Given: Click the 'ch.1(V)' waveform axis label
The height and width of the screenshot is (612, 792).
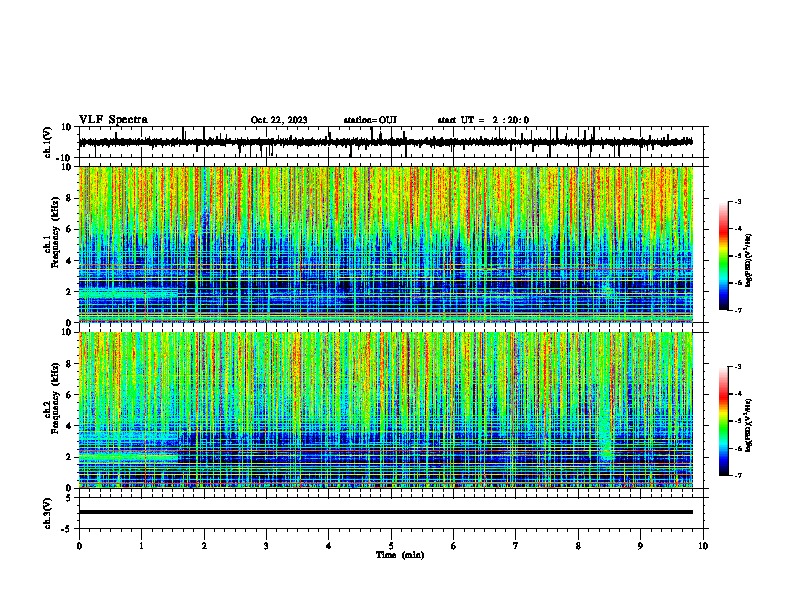Looking at the screenshot, I should (x=48, y=142).
